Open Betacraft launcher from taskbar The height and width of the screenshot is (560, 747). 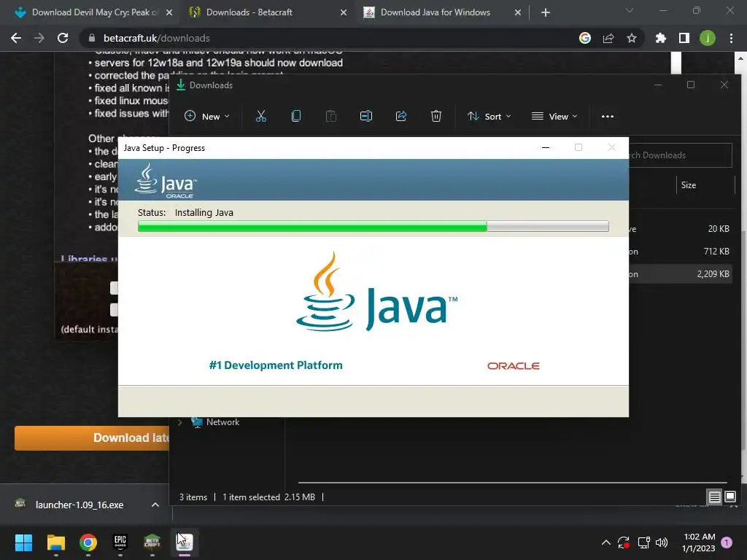coord(152,542)
